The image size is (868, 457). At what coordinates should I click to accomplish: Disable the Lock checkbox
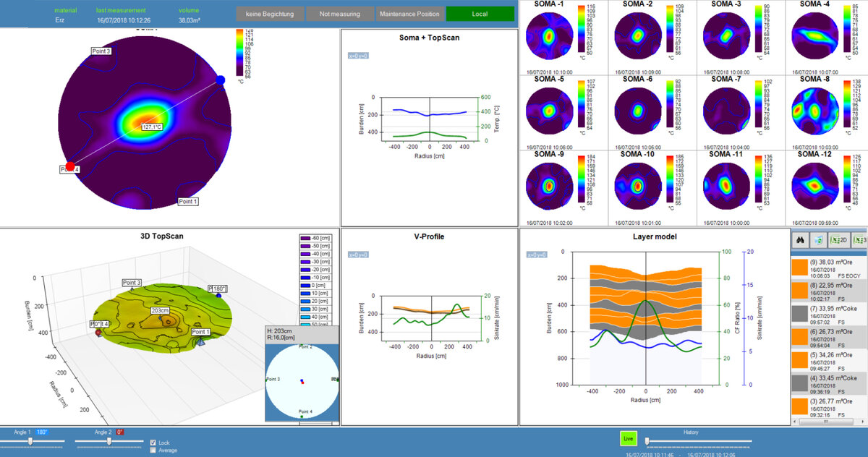point(153,443)
